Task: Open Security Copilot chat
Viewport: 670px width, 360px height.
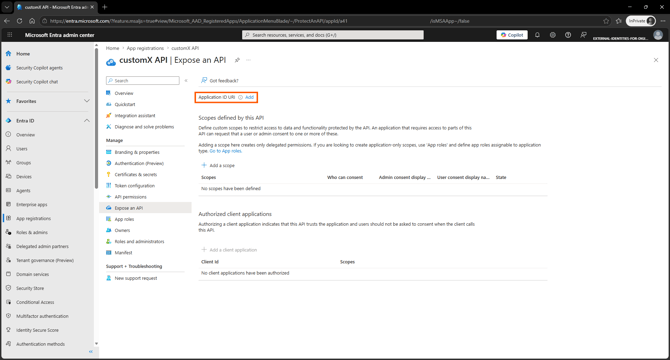Action: pos(37,82)
